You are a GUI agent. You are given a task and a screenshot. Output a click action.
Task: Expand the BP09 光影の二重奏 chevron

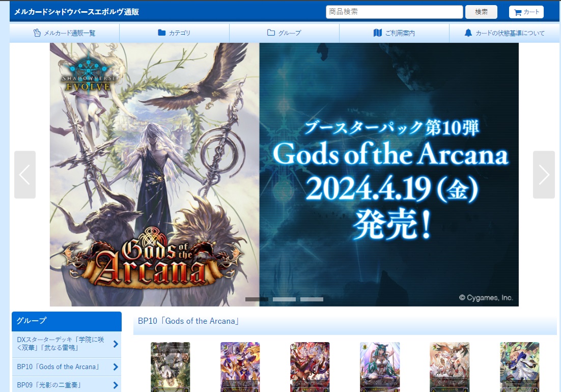[116, 385]
